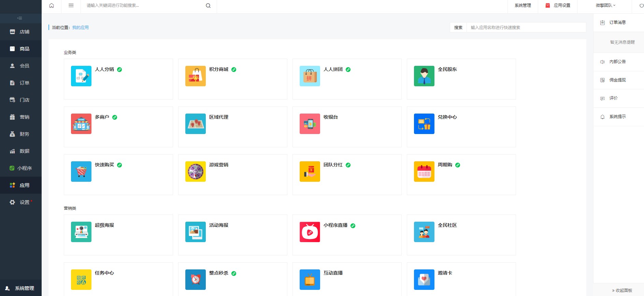Collapse the right panel via 收起面板
This screenshot has height=296, width=644.
click(x=622, y=291)
